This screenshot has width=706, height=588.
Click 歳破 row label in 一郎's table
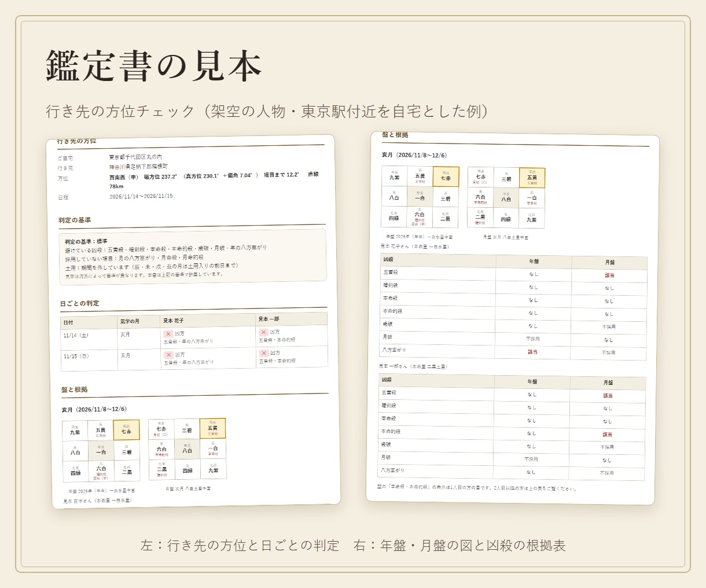(x=386, y=444)
